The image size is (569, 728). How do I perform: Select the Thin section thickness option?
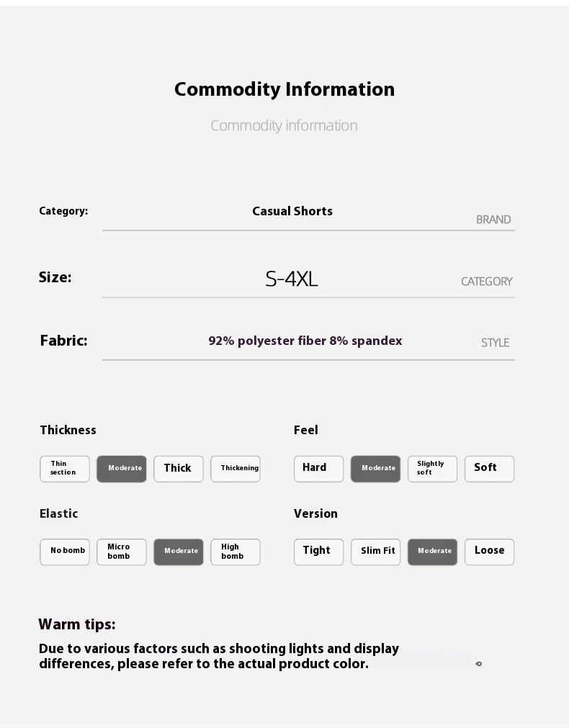pyautogui.click(x=65, y=469)
